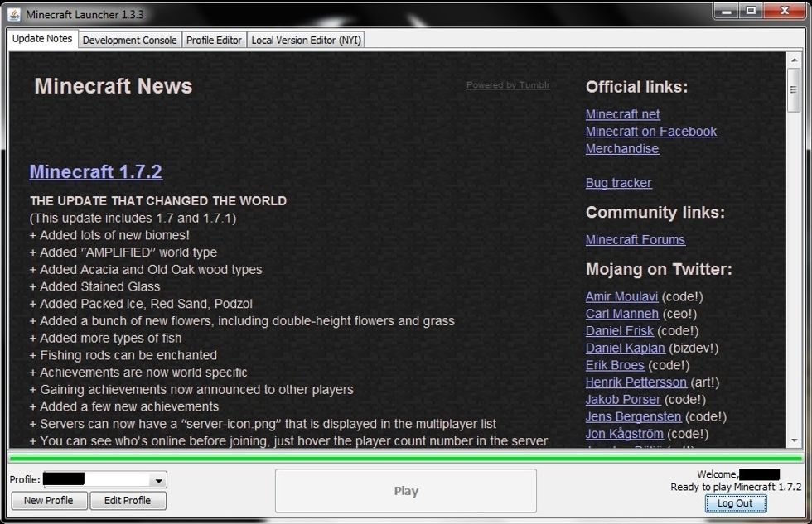Click the New Profile button
Image resolution: width=812 pixels, height=524 pixels.
pyautogui.click(x=48, y=500)
